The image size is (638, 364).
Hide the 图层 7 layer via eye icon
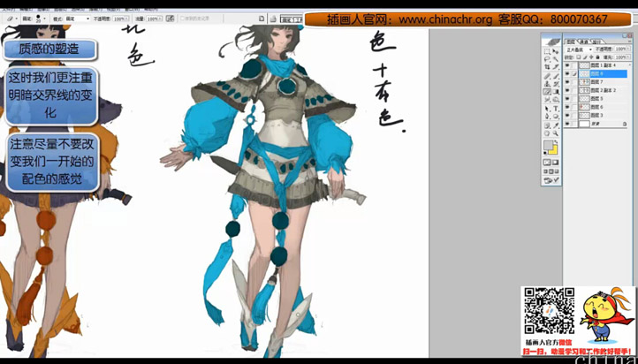click(567, 82)
